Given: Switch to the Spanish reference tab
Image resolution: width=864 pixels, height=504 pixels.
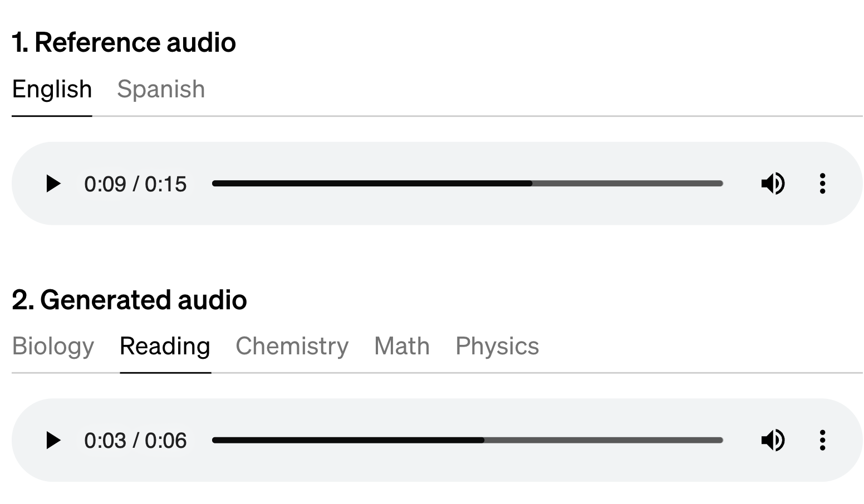Looking at the screenshot, I should pos(161,89).
